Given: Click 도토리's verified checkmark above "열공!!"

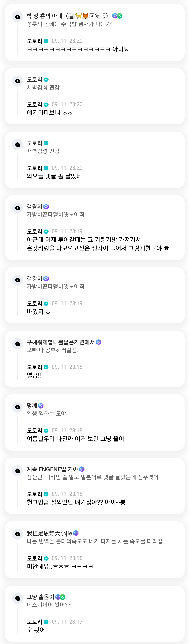Looking at the screenshot, I should coord(46,367).
